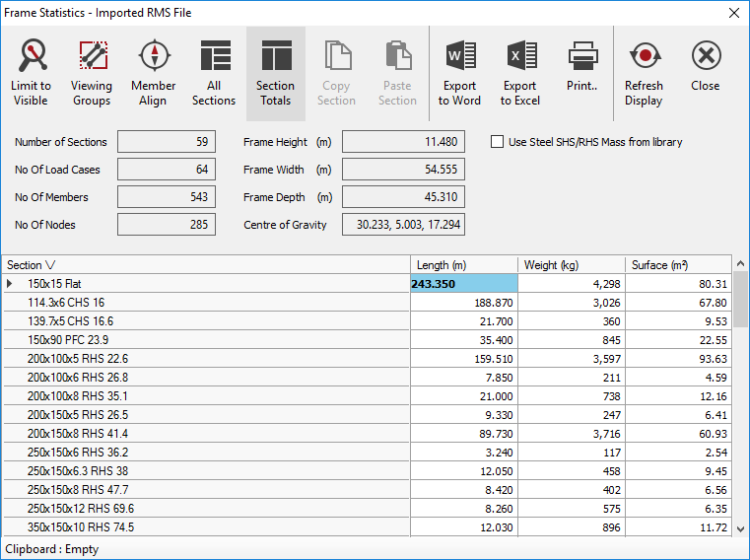Click the row indicator arrow for 150x15 Flat
Screen dimensions: 750x560
point(11,284)
